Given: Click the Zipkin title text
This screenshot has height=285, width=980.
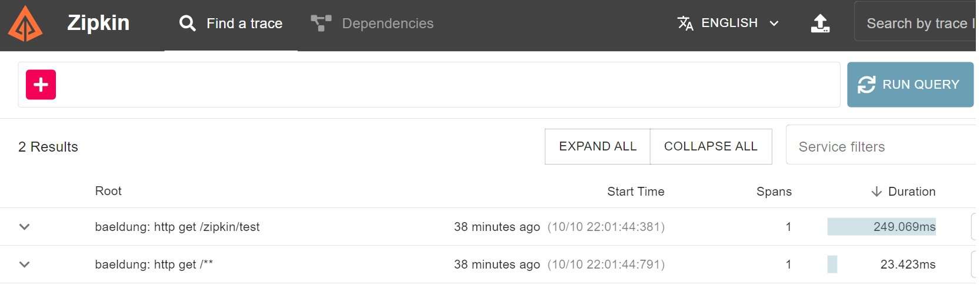Looking at the screenshot, I should pyautogui.click(x=98, y=23).
